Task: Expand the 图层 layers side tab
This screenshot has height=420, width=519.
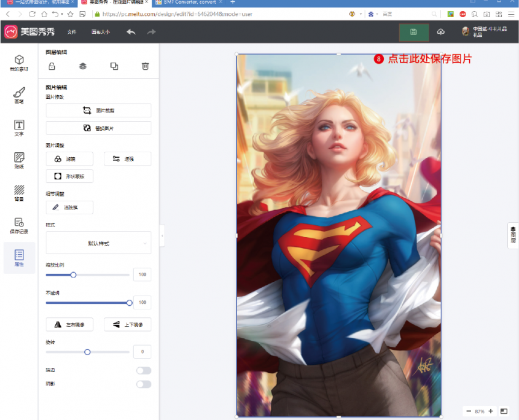Action: point(513,235)
